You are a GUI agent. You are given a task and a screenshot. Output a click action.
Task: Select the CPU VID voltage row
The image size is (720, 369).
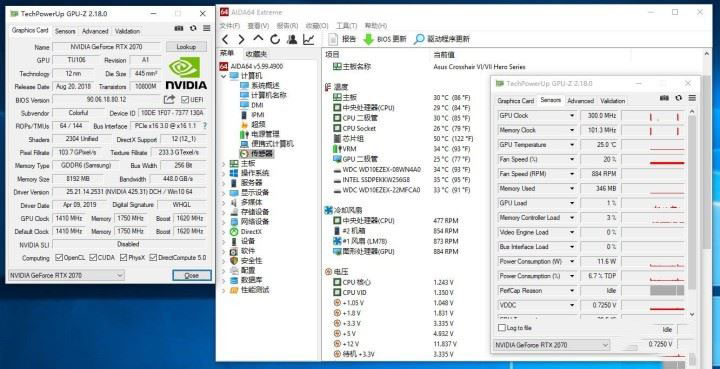pos(393,292)
